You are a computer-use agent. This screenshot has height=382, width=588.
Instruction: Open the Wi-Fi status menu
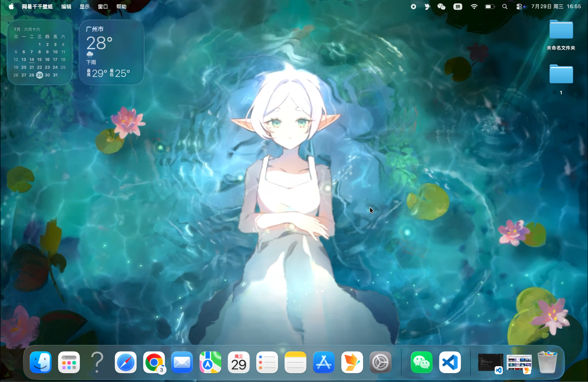pos(474,7)
